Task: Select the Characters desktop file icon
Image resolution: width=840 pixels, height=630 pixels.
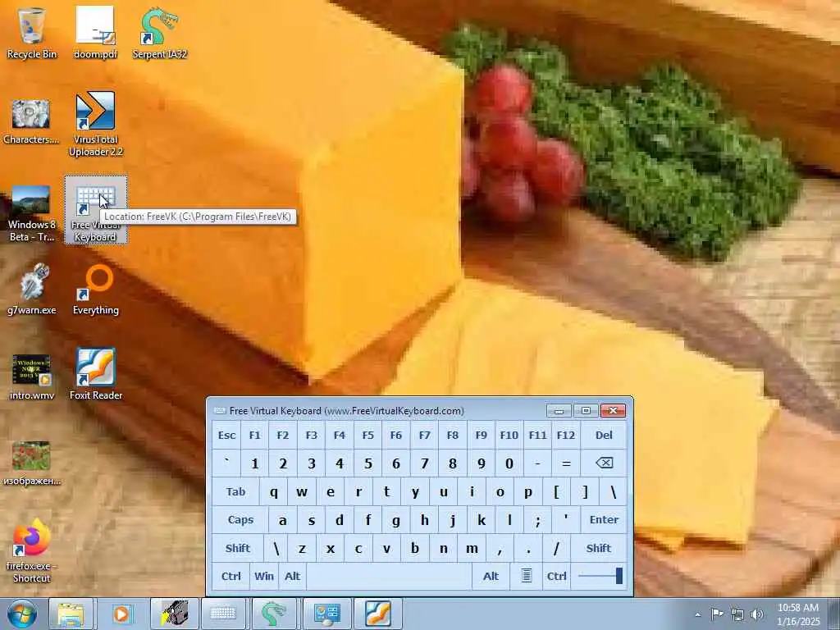Action: coord(31,122)
